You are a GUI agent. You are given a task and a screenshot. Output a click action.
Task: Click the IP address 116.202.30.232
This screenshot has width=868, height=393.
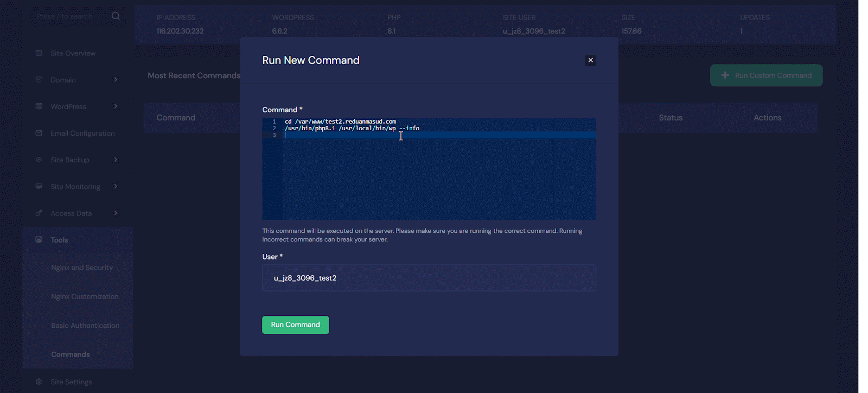180,31
